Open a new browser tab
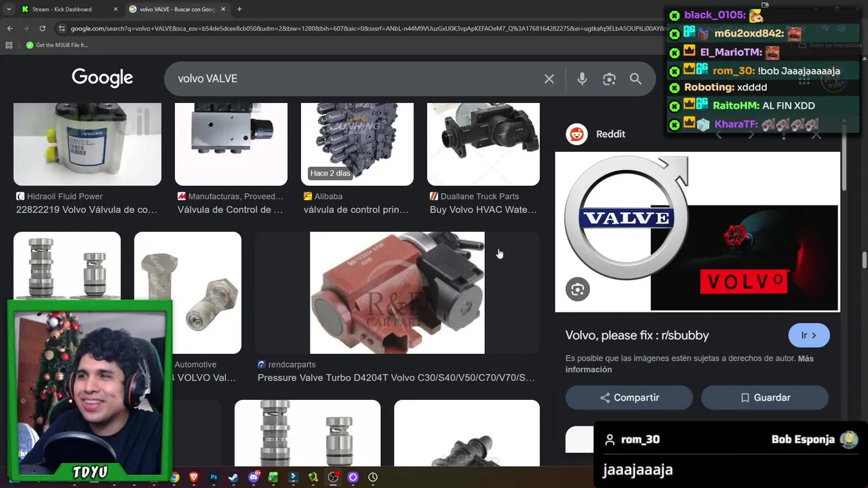 [239, 9]
